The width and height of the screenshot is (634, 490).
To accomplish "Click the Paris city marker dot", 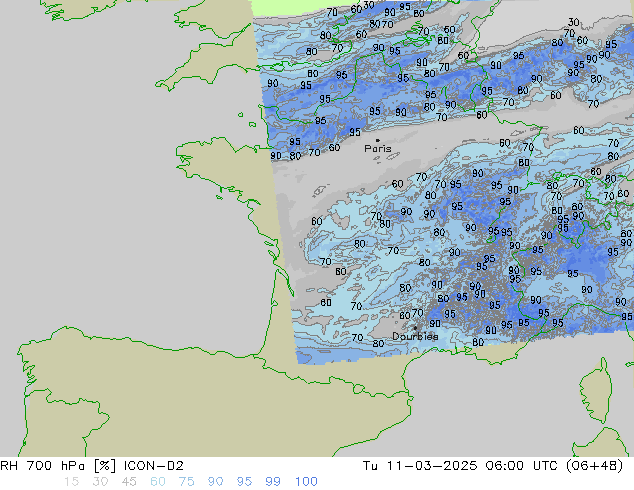I will 377,140.
